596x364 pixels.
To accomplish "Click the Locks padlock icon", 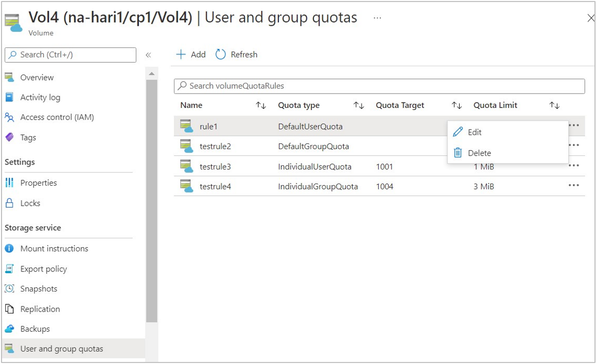I will tap(9, 203).
